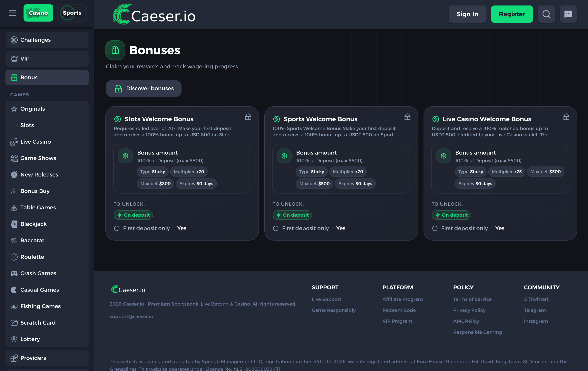Click the Bonuses gift icon

pyautogui.click(x=115, y=50)
